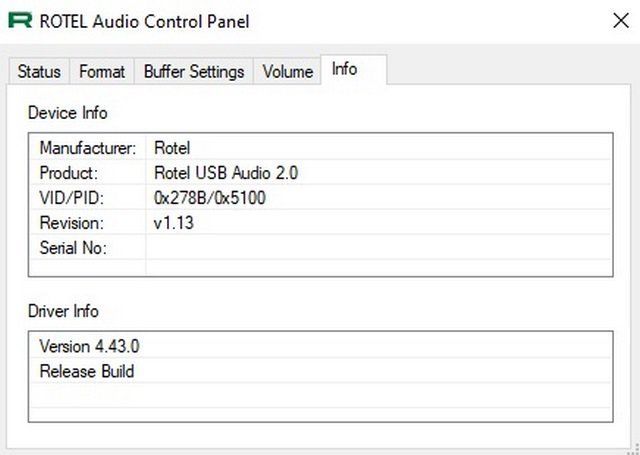Select the Volume tab

287,72
